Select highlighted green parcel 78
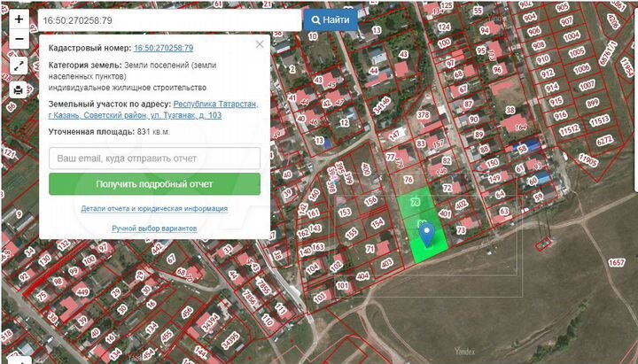The image size is (638, 364). [x=416, y=202]
